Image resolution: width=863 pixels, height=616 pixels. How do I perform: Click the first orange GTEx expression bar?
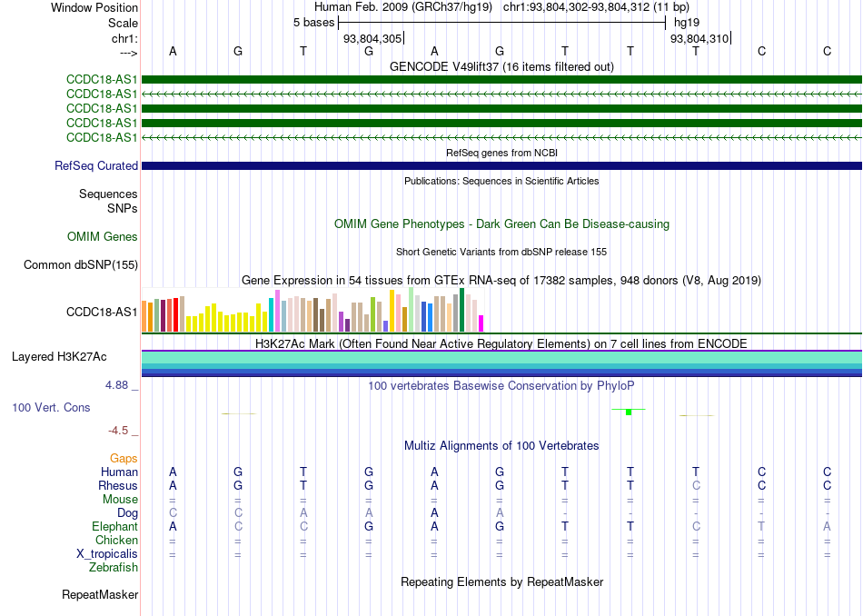[x=144, y=316]
